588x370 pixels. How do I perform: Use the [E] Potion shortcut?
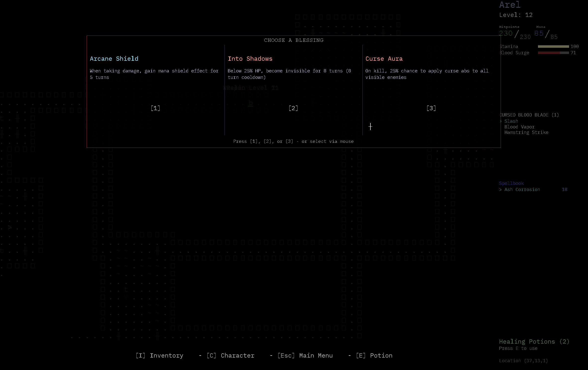pos(374,356)
